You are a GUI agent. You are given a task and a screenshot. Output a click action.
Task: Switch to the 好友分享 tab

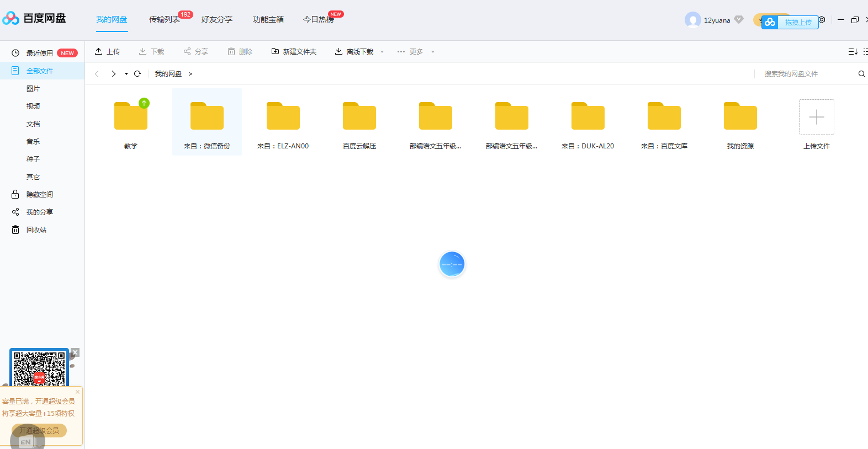(x=216, y=20)
